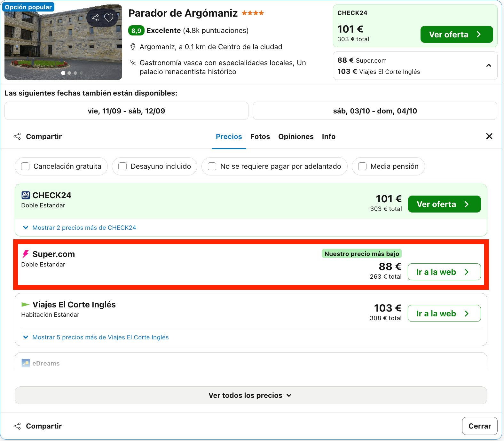This screenshot has width=504, height=441.
Task: Click the eDreams logo icon
Action: 26,363
